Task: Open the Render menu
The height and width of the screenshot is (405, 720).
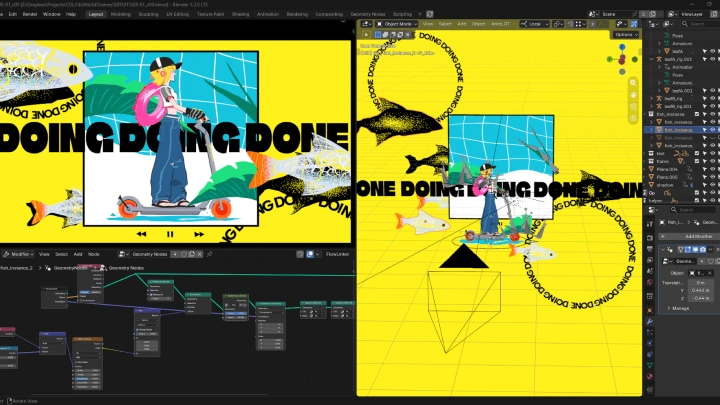Action: 30,14
